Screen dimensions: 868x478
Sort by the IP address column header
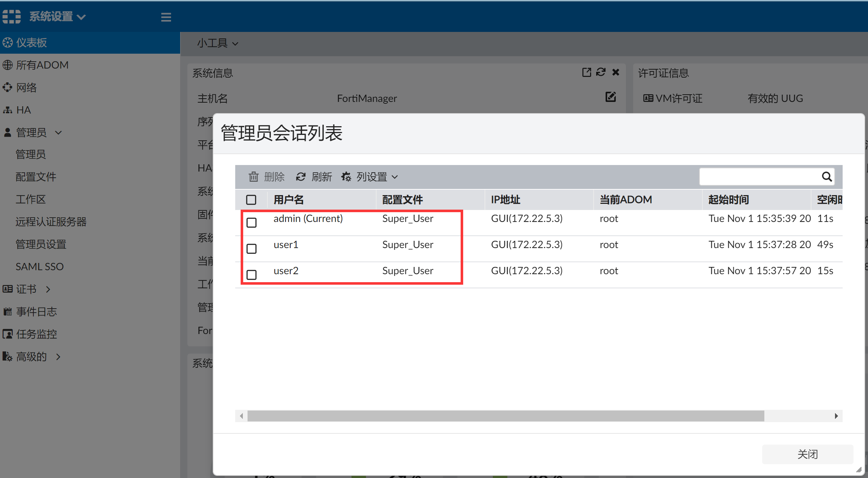click(505, 200)
